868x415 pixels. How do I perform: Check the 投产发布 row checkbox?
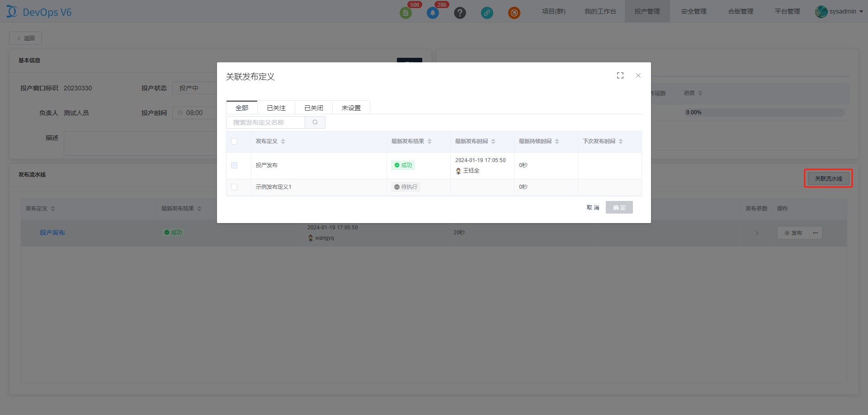(234, 165)
